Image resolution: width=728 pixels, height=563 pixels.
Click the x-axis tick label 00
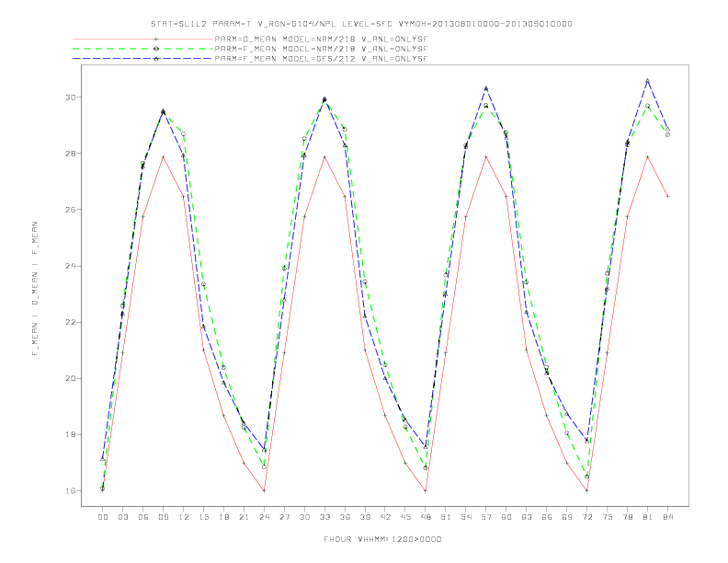(103, 517)
